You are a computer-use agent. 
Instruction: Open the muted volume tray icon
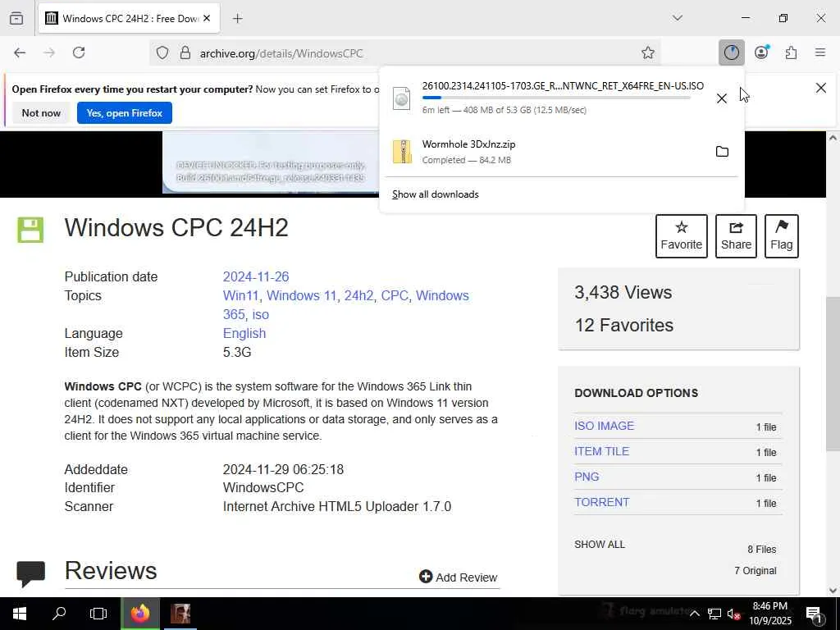pyautogui.click(x=733, y=614)
